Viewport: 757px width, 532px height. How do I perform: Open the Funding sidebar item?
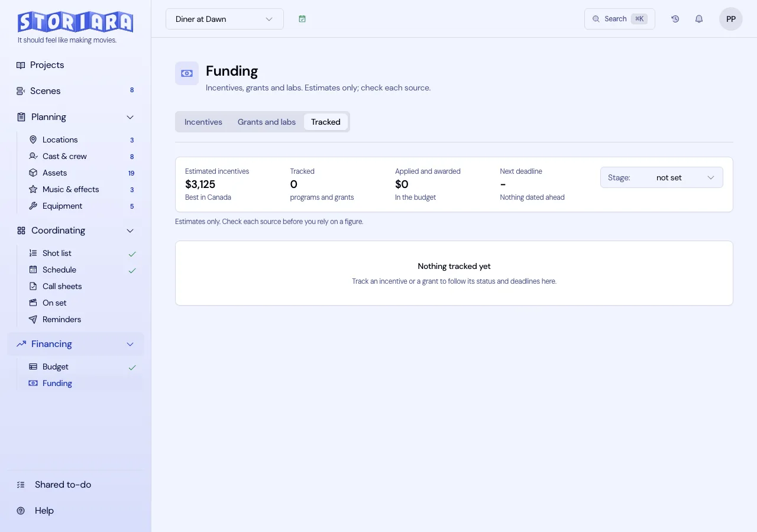click(80, 383)
